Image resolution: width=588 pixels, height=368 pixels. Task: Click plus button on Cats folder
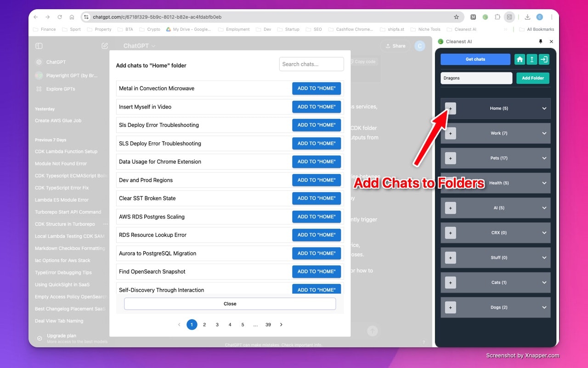coord(450,282)
